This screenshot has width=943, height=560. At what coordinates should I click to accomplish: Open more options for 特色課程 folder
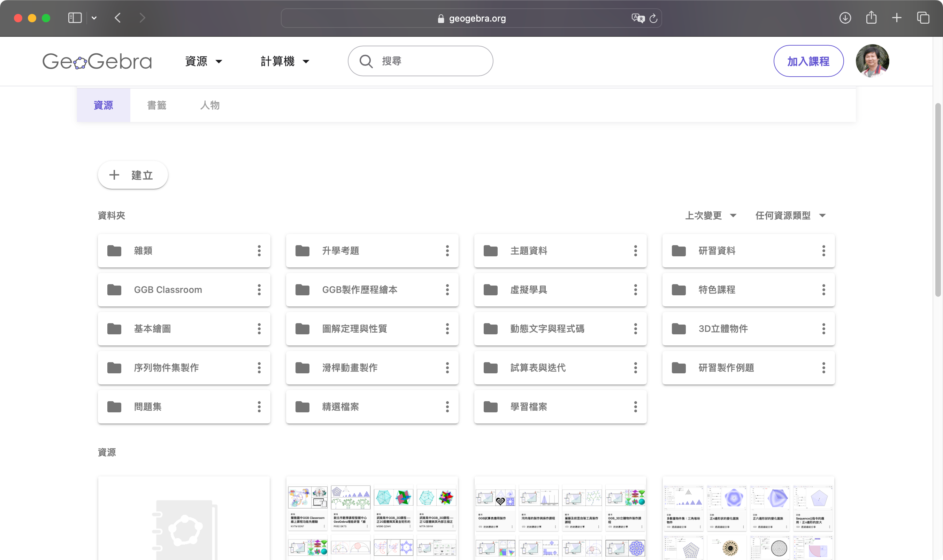pos(824,289)
